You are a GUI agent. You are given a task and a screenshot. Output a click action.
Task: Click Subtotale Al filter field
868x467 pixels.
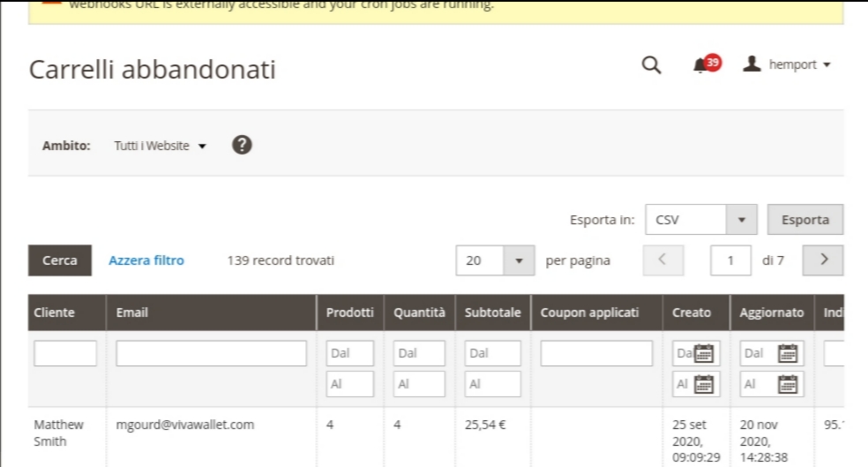(493, 384)
